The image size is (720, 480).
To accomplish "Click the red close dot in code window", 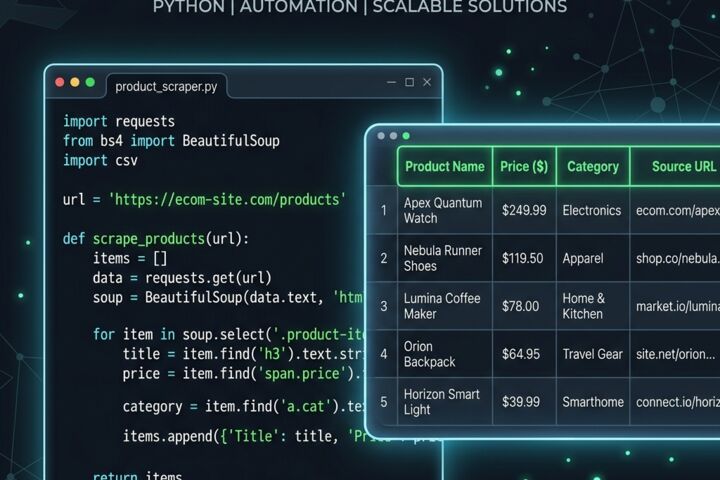I will coord(60,82).
